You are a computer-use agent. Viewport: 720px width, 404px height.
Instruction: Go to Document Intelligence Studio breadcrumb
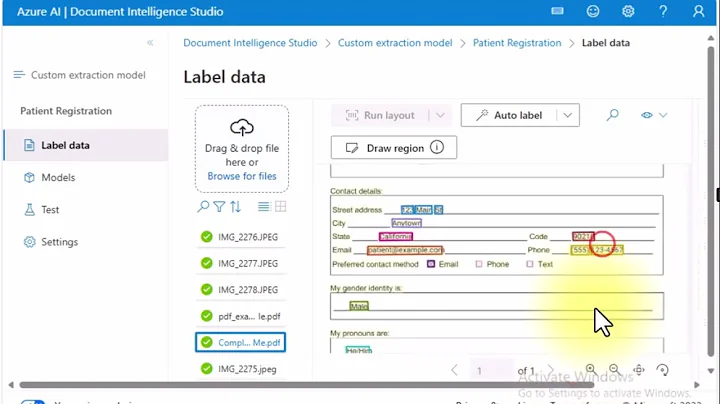click(250, 43)
